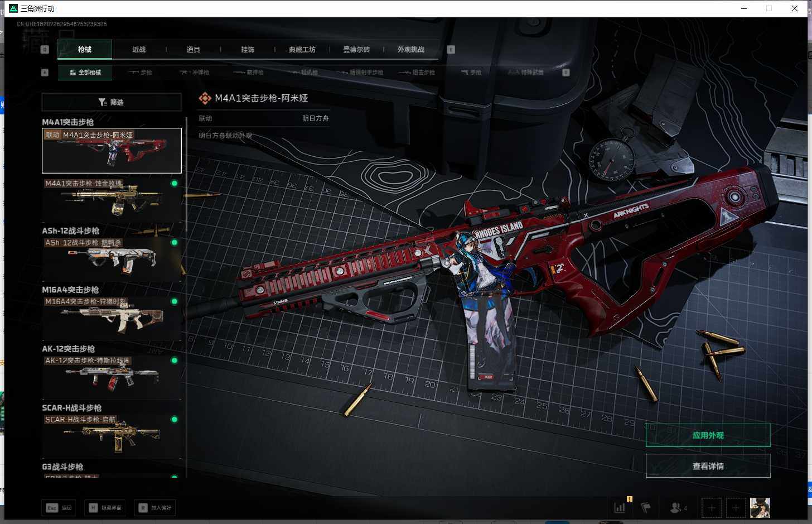Select the SCAR-H战斗步枪-启航 skin thumbnail
This screenshot has width=812, height=524.
tap(112, 436)
